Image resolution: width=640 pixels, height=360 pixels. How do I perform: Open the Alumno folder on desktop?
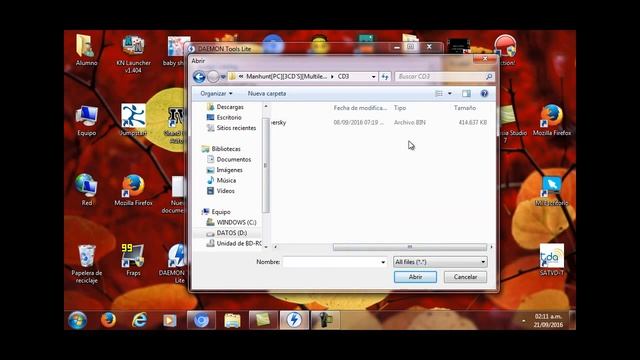[x=86, y=50]
